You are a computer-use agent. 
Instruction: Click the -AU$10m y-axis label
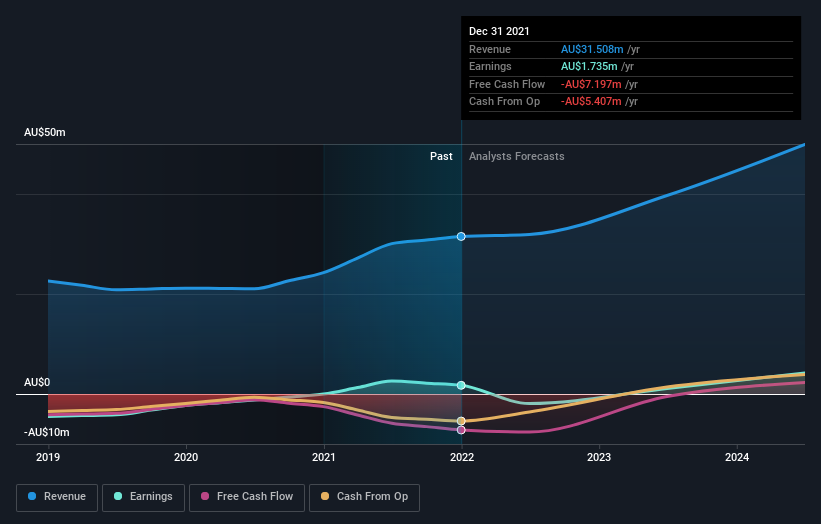(47, 432)
